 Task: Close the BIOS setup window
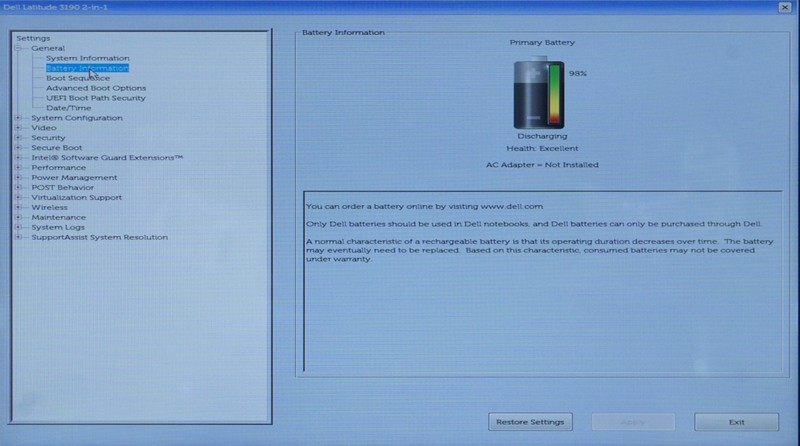(785, 7)
